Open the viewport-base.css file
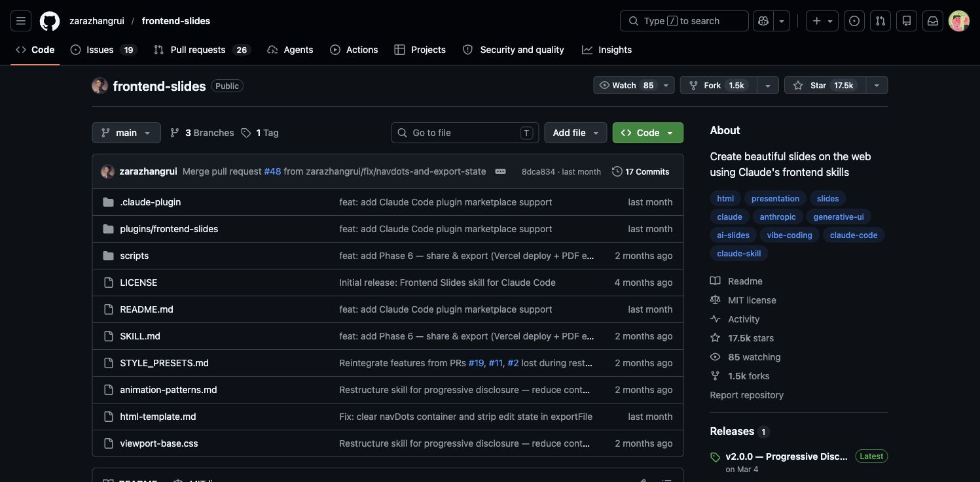The height and width of the screenshot is (482, 980). (159, 443)
